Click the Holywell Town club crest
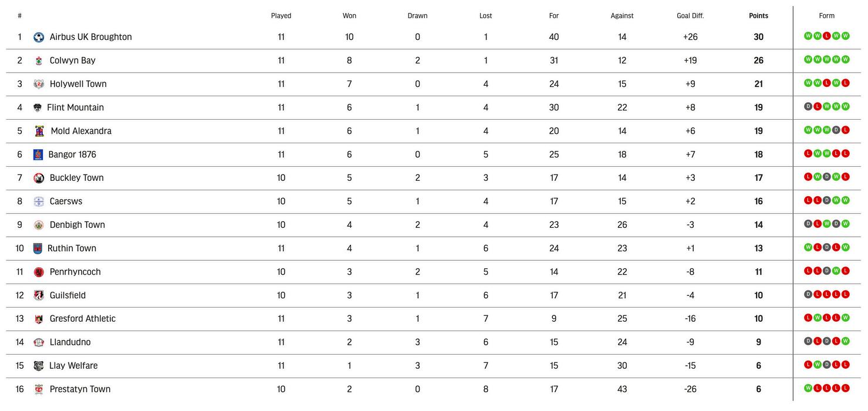The height and width of the screenshot is (411, 868). (39, 84)
